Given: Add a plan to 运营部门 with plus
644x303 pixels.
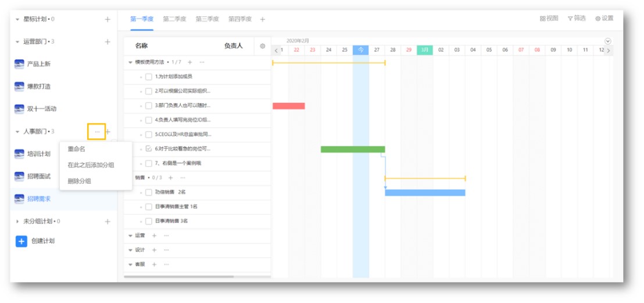Looking at the screenshot, I should pos(108,41).
